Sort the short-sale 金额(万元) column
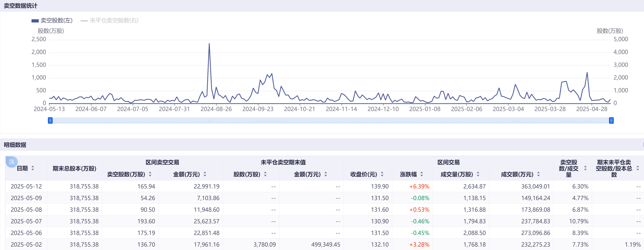The image size is (644, 250). tap(205, 174)
